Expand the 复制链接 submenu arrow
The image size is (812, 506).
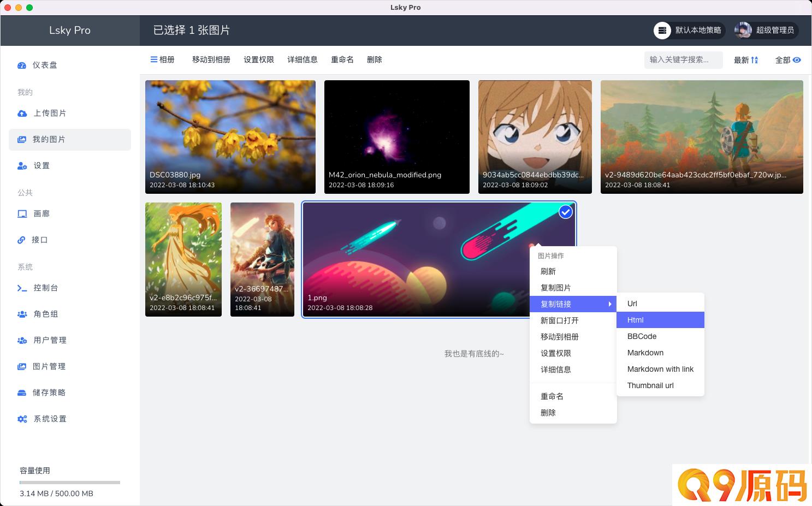pos(610,304)
